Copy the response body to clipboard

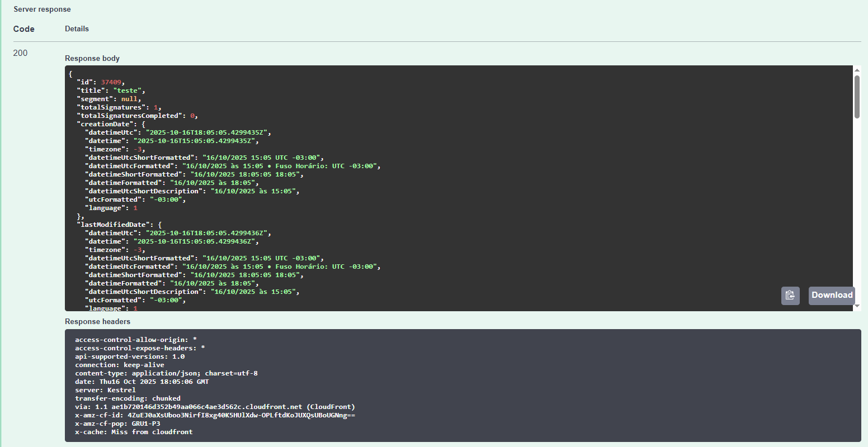point(790,296)
